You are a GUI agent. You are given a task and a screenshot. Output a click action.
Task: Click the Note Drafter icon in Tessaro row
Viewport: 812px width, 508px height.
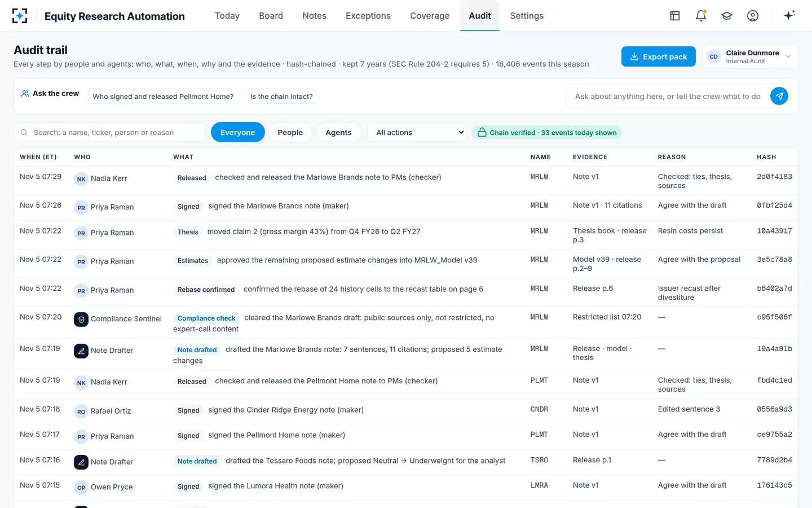coord(81,462)
